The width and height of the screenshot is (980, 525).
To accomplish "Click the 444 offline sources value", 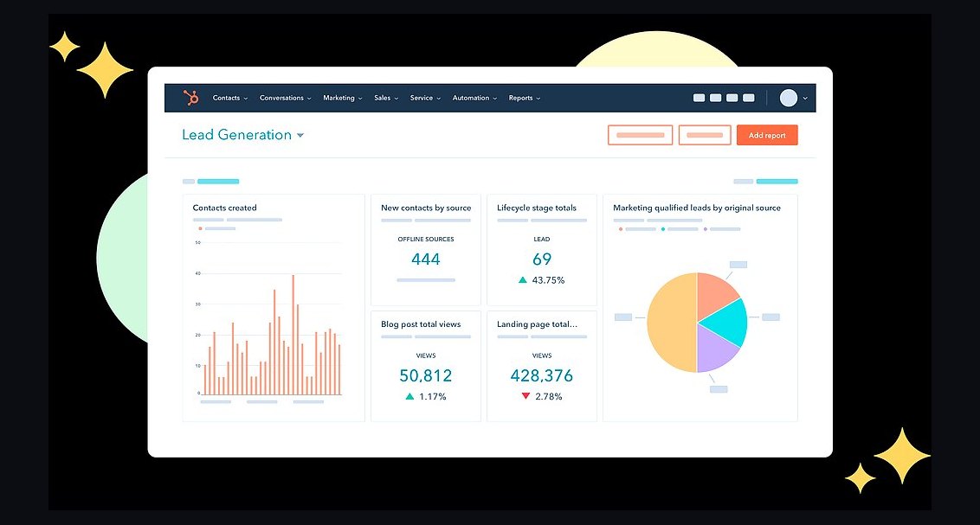I will (426, 259).
